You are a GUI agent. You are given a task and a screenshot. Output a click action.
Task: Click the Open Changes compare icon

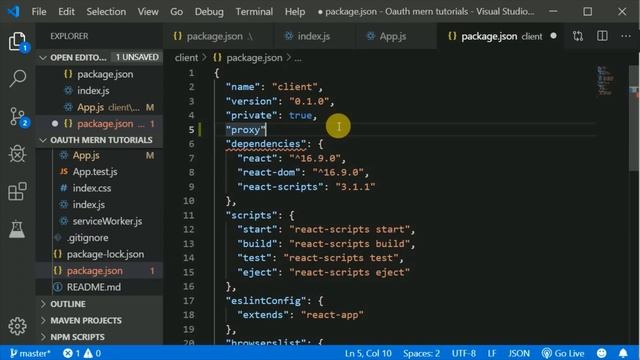[x=578, y=36]
